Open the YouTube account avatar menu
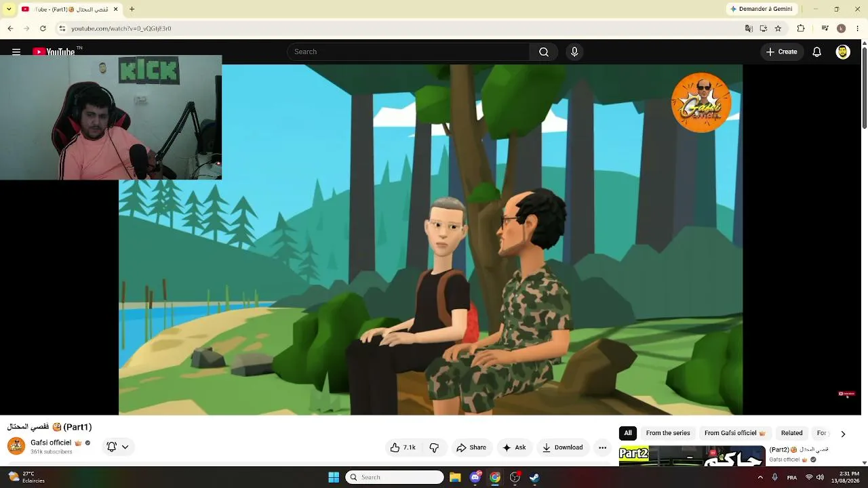The width and height of the screenshot is (868, 488). (x=843, y=52)
